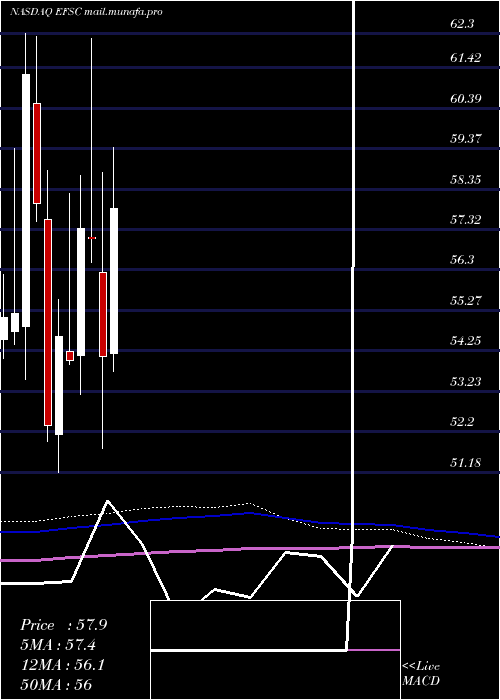
Task: Click the NASDAQ EFSC mail.munafa.pro title
Action: pos(86,12)
